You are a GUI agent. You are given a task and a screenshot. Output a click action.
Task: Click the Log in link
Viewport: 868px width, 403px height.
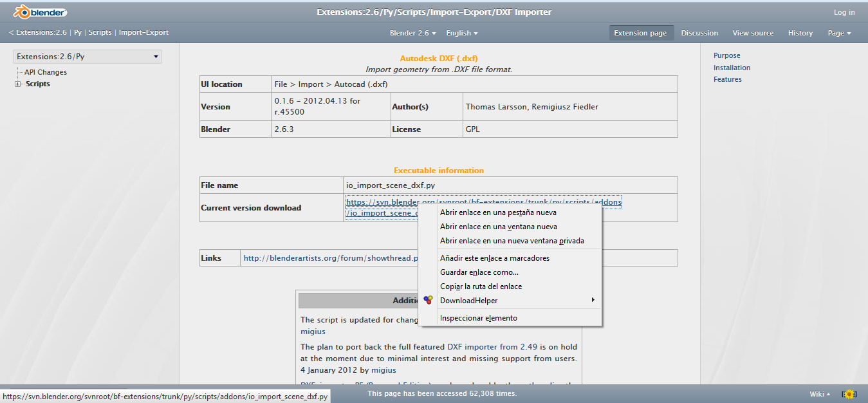pos(844,12)
